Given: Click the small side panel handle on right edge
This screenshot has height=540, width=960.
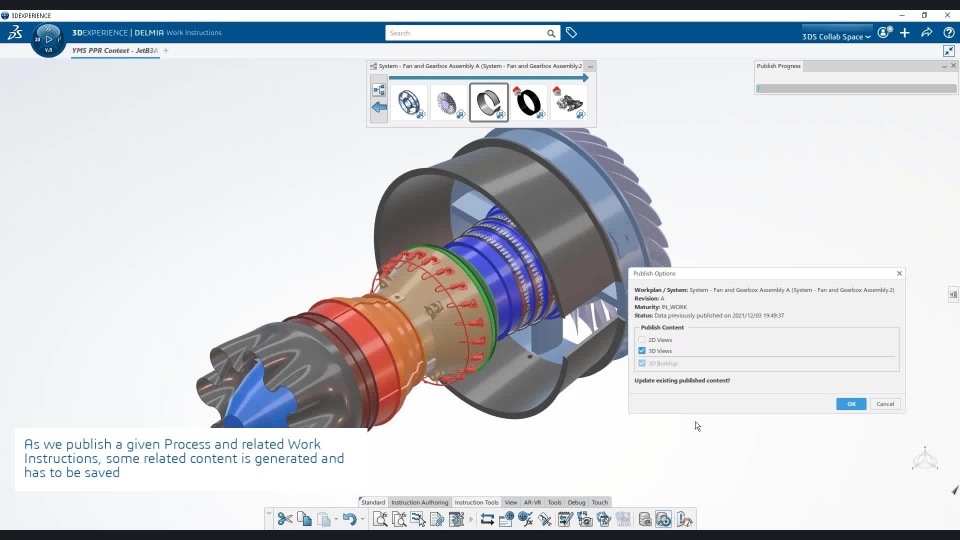Looking at the screenshot, I should pos(953,294).
